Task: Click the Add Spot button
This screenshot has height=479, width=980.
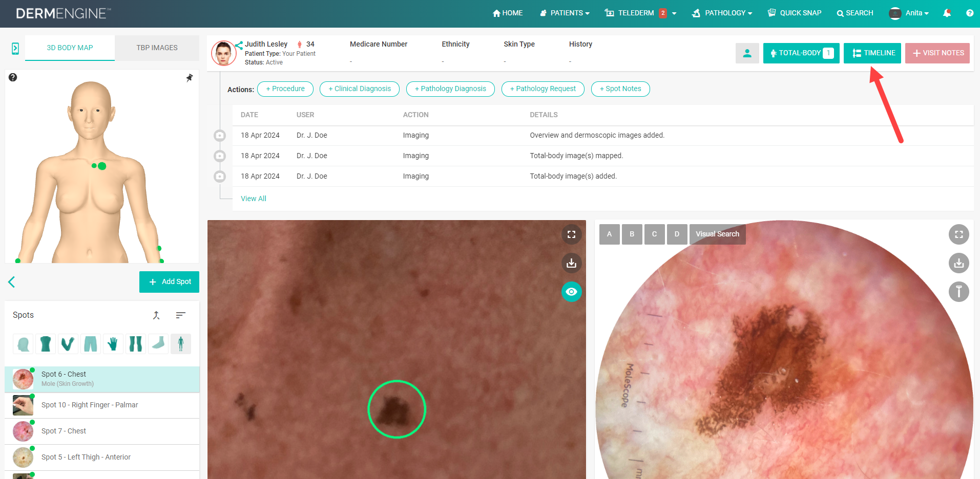Action: click(x=169, y=282)
